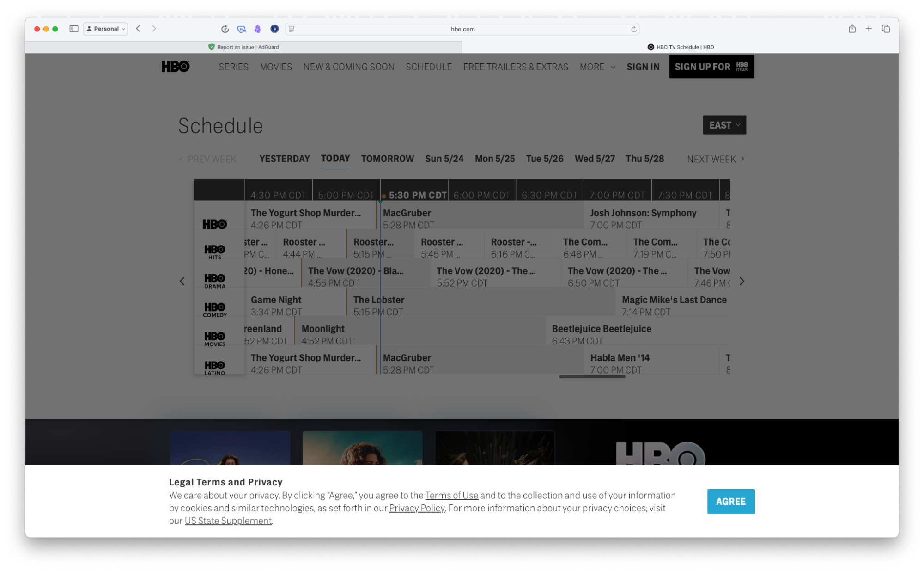Open the Terms of Use link

[x=451, y=495]
